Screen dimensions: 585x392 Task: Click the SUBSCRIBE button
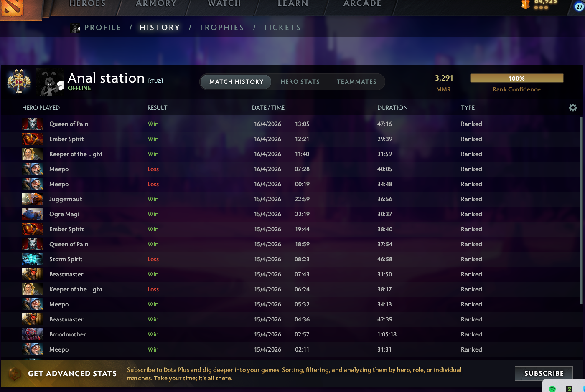[x=544, y=373]
